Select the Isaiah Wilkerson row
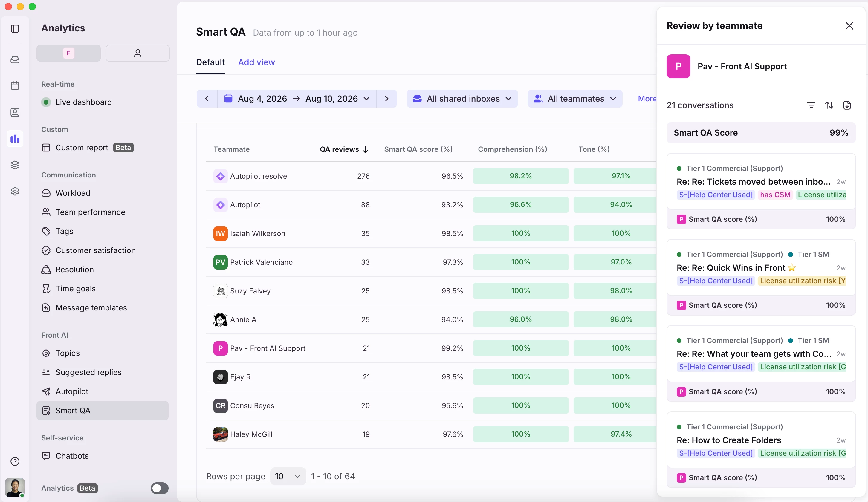This screenshot has width=868, height=502. pos(431,233)
